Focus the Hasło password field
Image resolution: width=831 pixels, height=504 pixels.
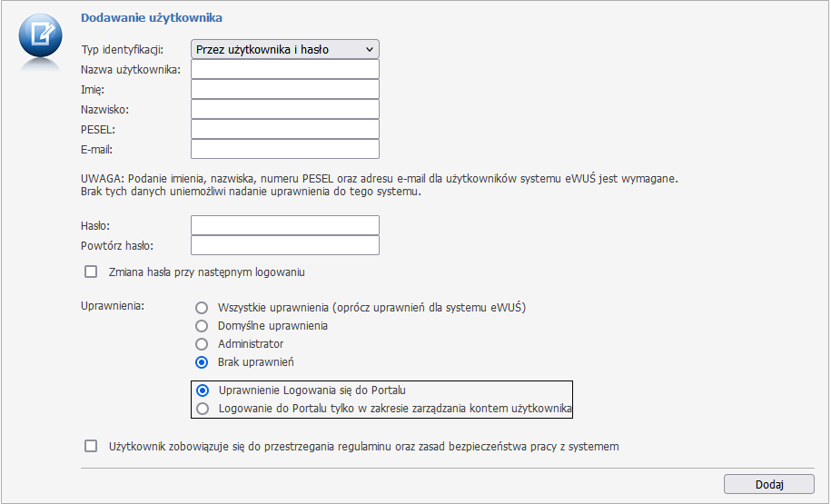284,225
